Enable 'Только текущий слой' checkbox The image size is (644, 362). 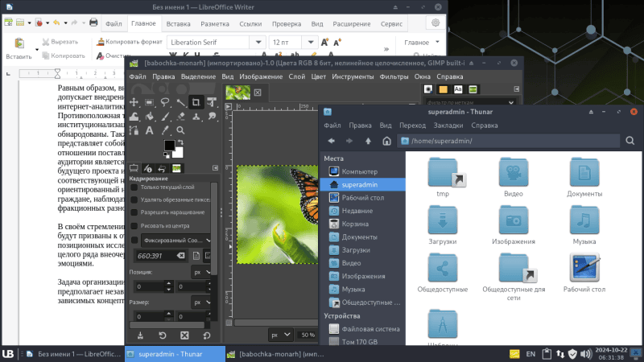[x=134, y=187]
